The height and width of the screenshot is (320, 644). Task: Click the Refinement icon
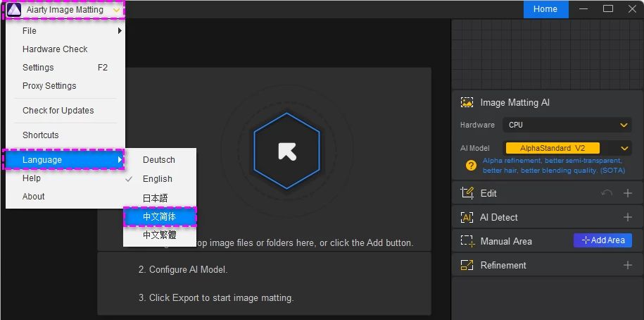tap(467, 265)
